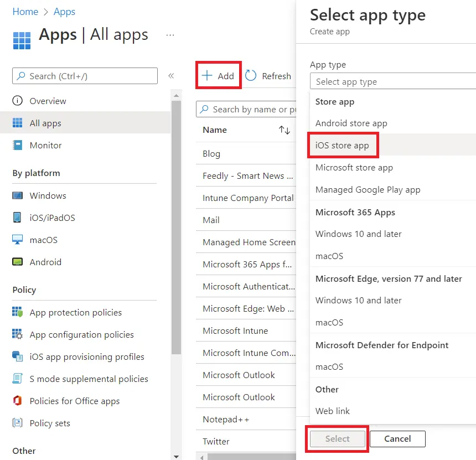The height and width of the screenshot is (460, 476).
Task: Collapse the sidebar with double chevron
Action: pos(171,76)
